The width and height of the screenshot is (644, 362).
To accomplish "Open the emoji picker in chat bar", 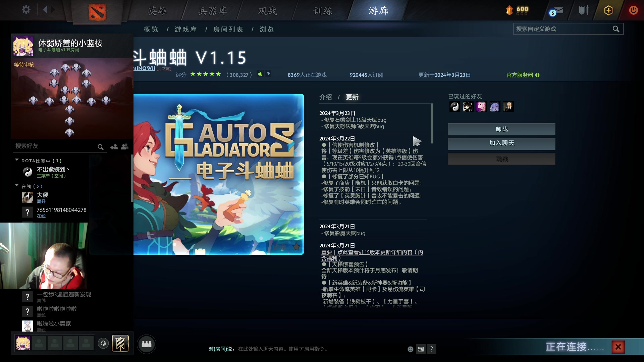I will (x=410, y=349).
